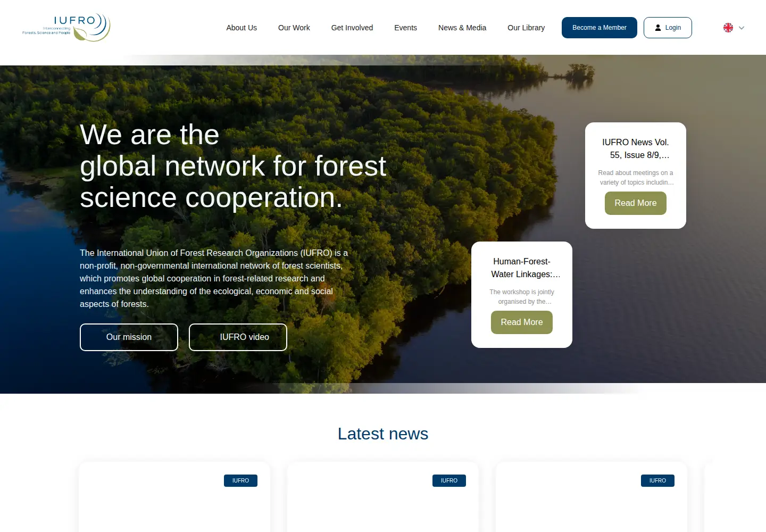The height and width of the screenshot is (532, 766).
Task: Play the IUFRO video button
Action: (x=238, y=337)
